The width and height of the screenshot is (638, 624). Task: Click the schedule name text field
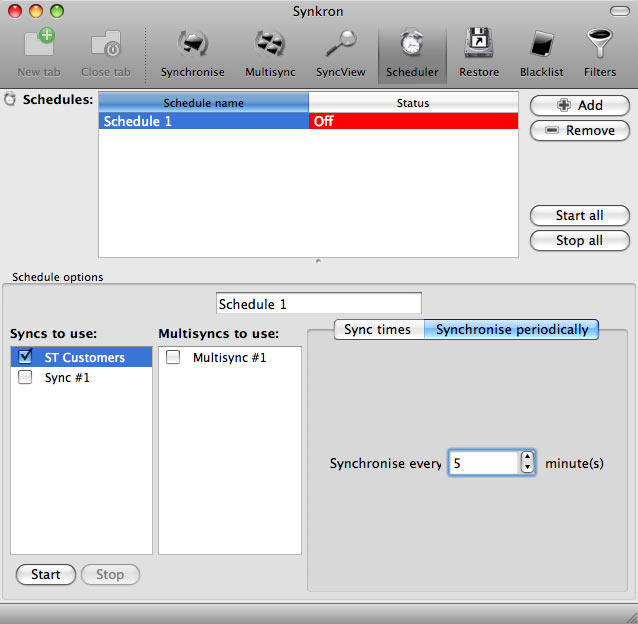tap(319, 303)
